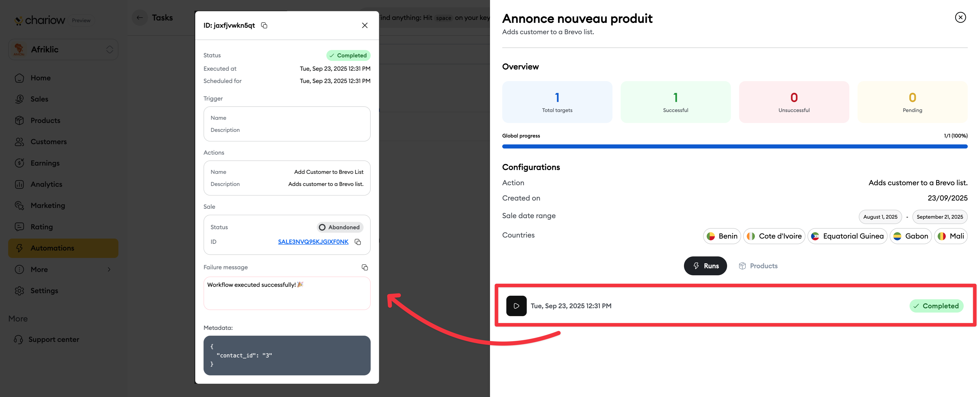Click the Home icon in sidebar
Image resolution: width=980 pixels, height=397 pixels.
19,78
